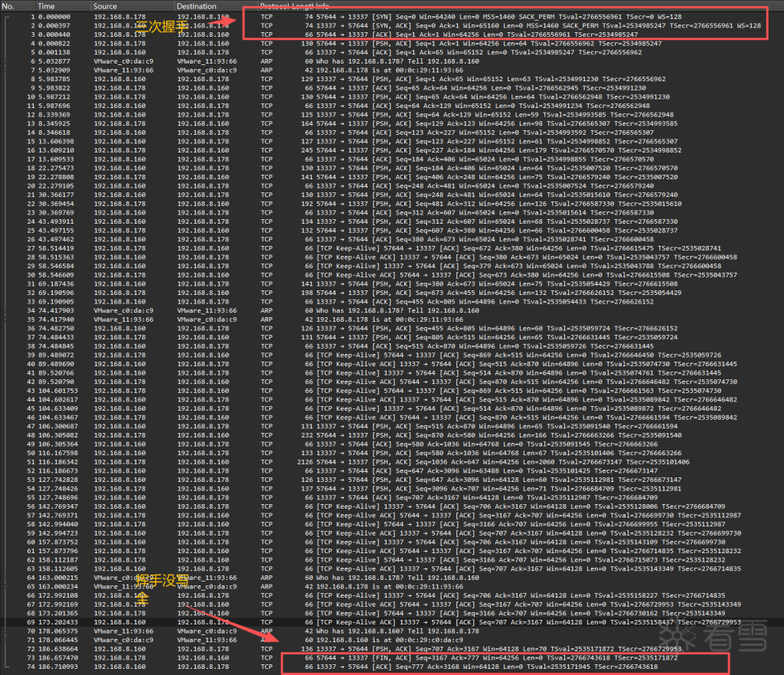Sort packets by the No. column header
Viewport: 784px width, 675px height.
(8, 6)
